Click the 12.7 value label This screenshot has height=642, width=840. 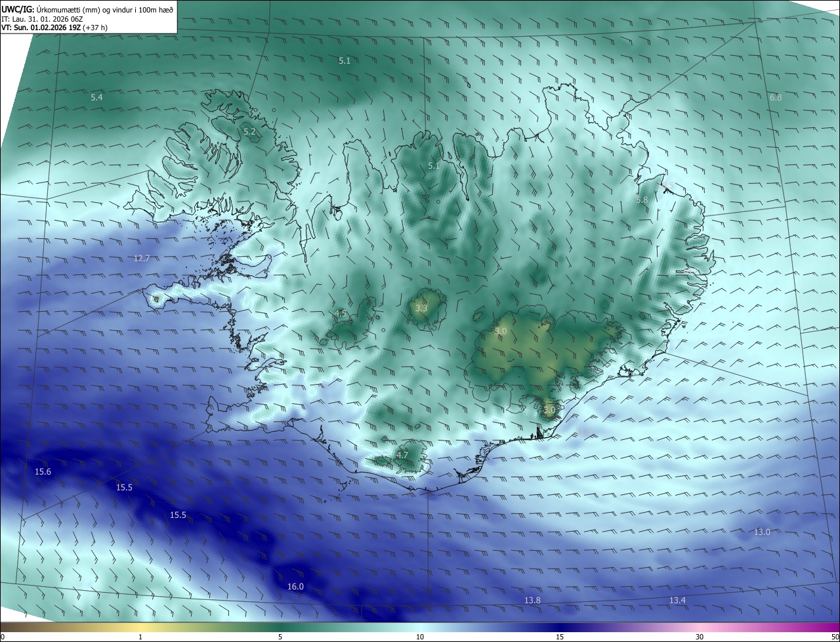point(142,258)
